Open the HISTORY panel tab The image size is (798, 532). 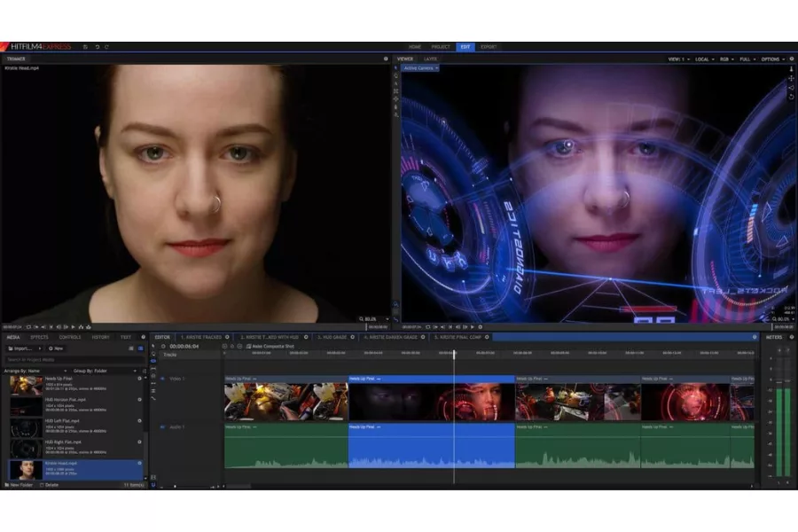(x=101, y=337)
